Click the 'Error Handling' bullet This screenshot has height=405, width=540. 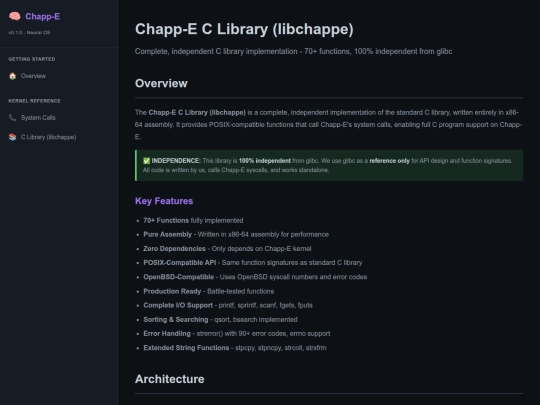click(x=237, y=334)
